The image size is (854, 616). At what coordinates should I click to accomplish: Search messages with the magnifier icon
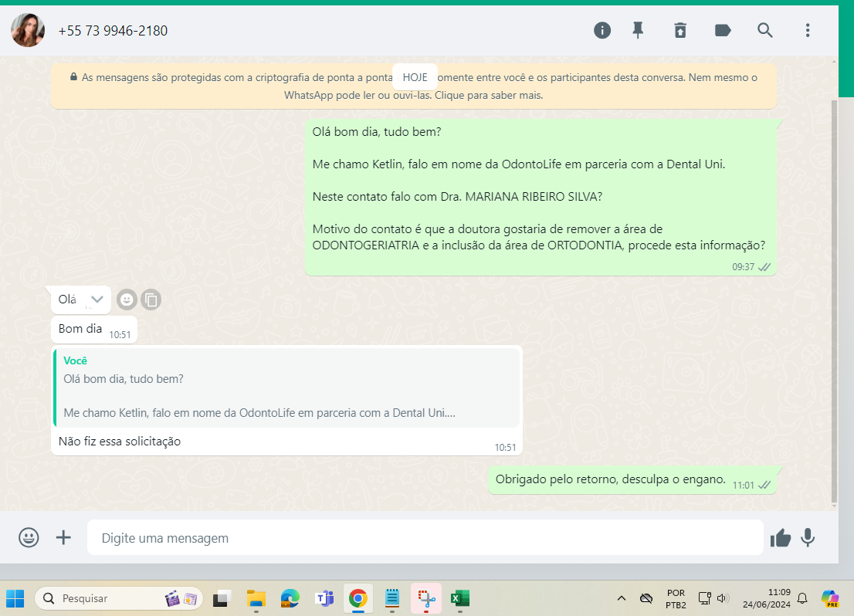click(765, 31)
